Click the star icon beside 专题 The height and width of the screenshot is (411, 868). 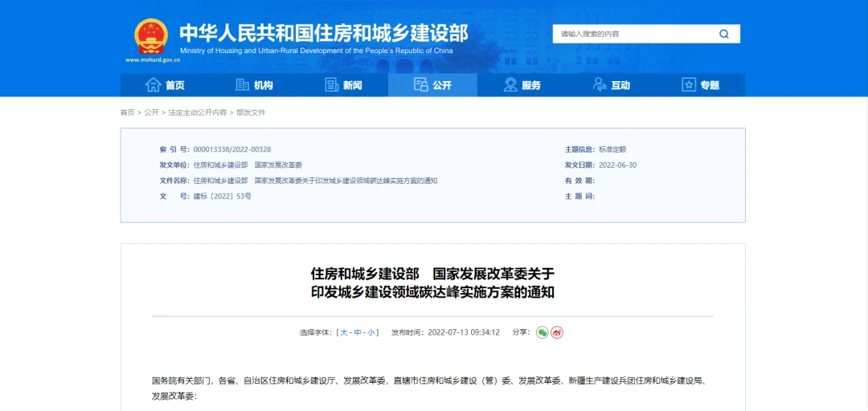tap(689, 85)
